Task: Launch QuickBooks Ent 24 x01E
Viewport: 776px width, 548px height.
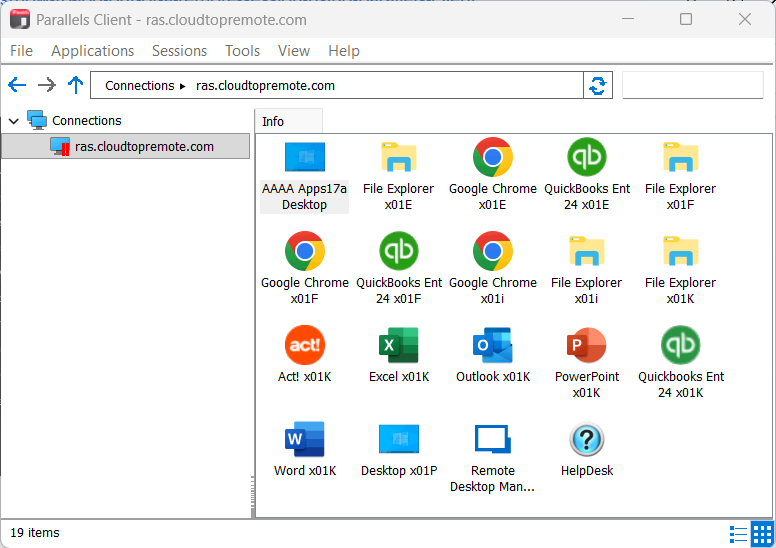Action: [586, 158]
